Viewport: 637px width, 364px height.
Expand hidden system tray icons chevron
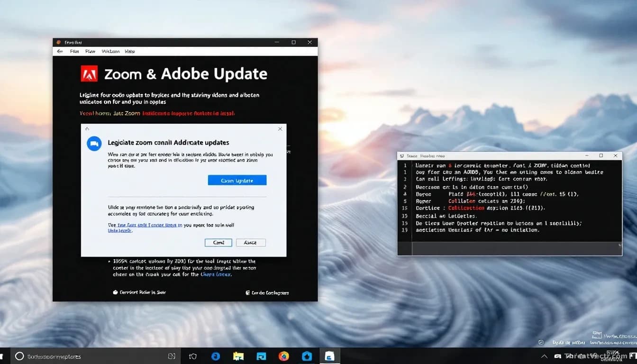point(545,356)
